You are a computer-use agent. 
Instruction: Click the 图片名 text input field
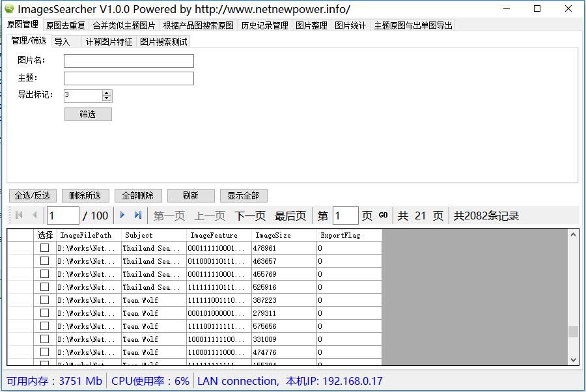(128, 61)
